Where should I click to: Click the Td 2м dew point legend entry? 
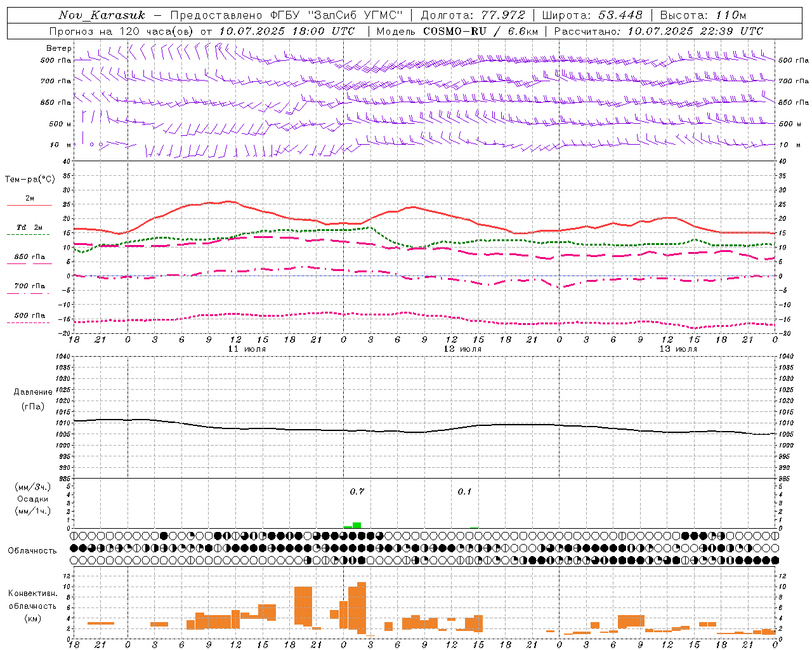pyautogui.click(x=29, y=227)
